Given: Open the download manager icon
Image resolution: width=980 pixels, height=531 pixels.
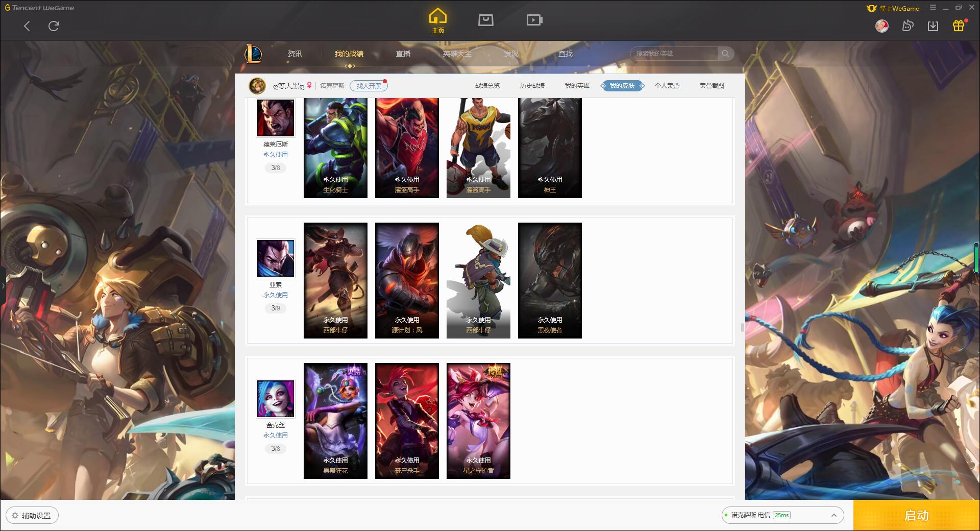Looking at the screenshot, I should click(x=933, y=26).
